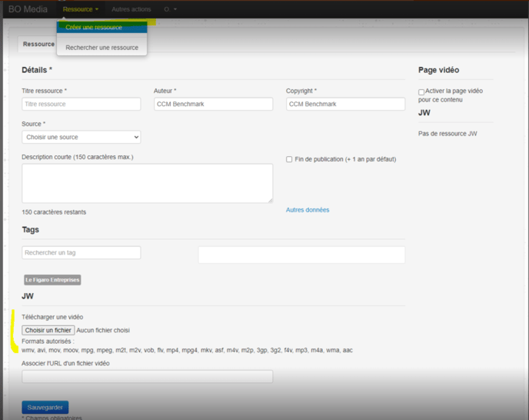
Task: Click the 'Titre ressource' text field
Action: 82,104
